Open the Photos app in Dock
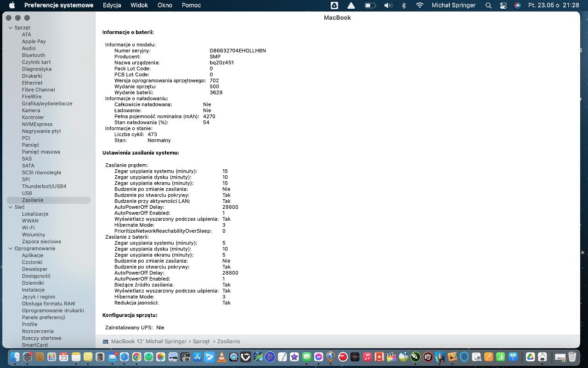 (x=160, y=357)
